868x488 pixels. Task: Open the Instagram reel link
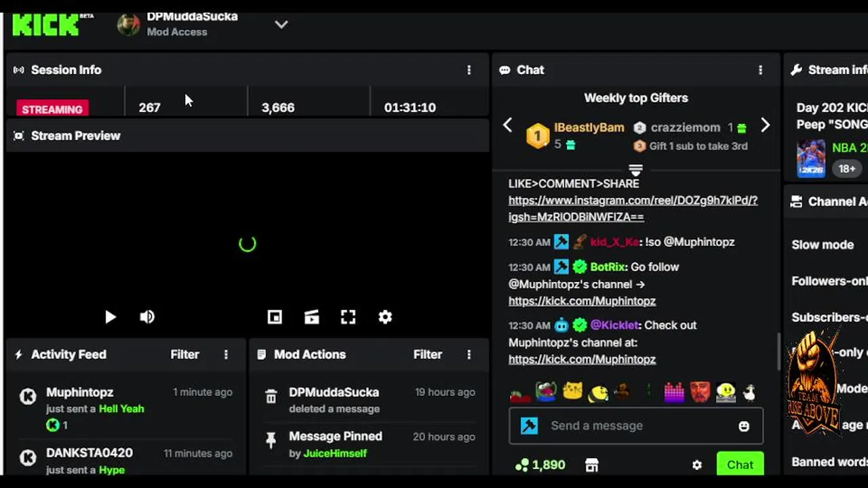click(x=633, y=209)
